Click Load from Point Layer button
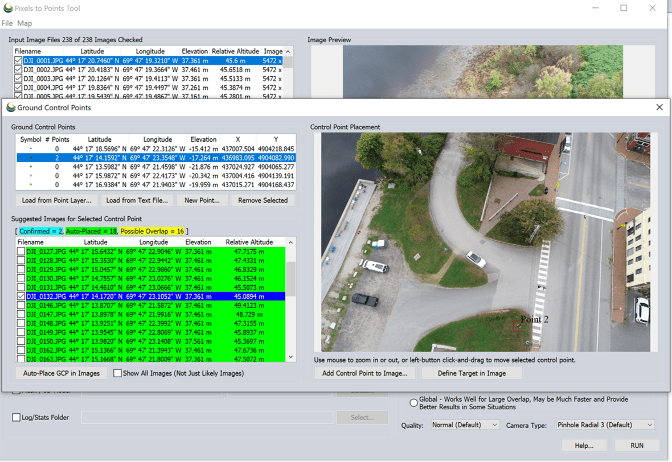 click(x=57, y=200)
